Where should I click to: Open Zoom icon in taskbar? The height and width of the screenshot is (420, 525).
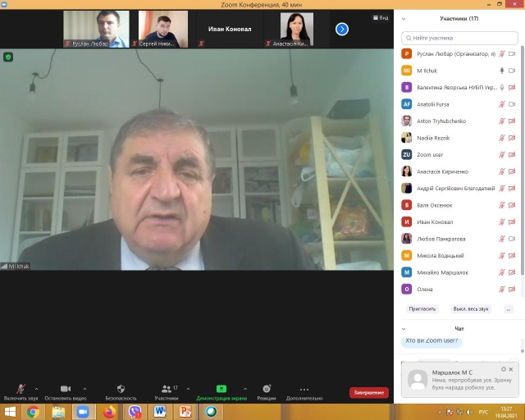point(83,412)
